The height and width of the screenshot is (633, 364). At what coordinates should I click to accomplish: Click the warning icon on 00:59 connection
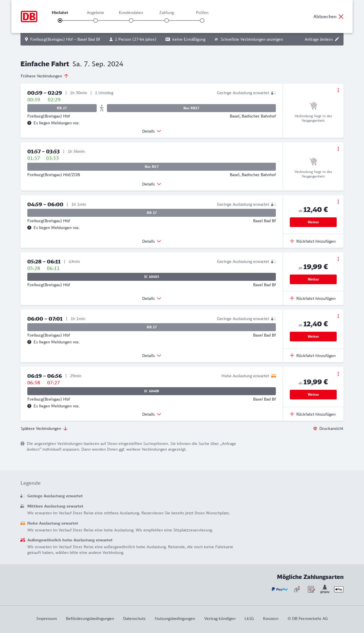[x=29, y=123]
